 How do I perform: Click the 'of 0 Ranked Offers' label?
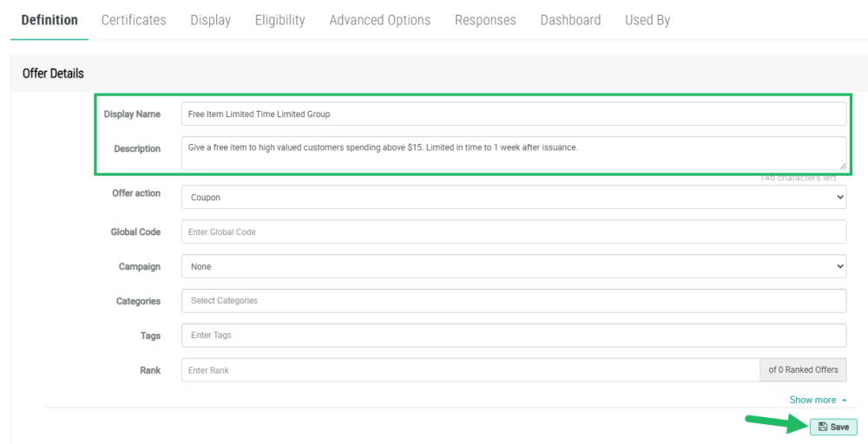[x=803, y=370]
